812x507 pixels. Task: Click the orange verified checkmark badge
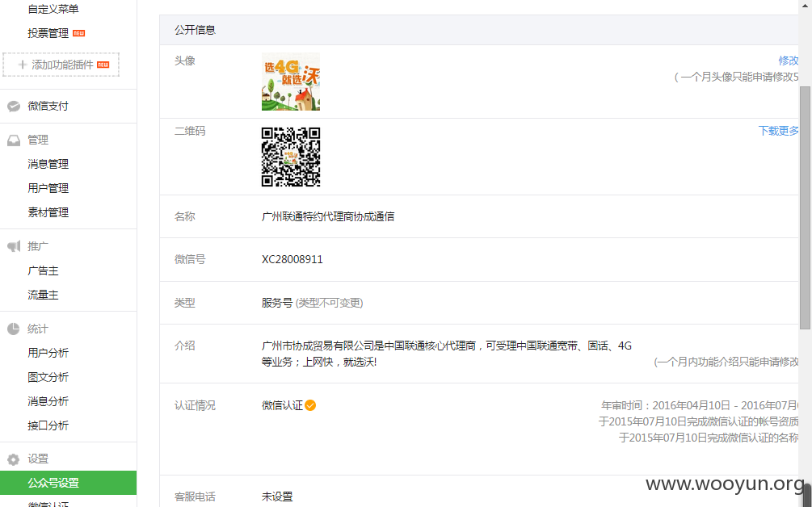point(310,405)
